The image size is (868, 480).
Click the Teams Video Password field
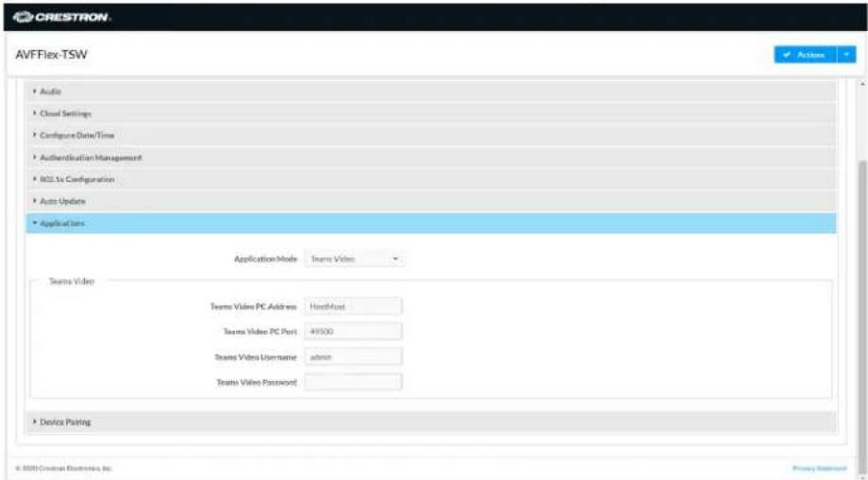click(353, 382)
